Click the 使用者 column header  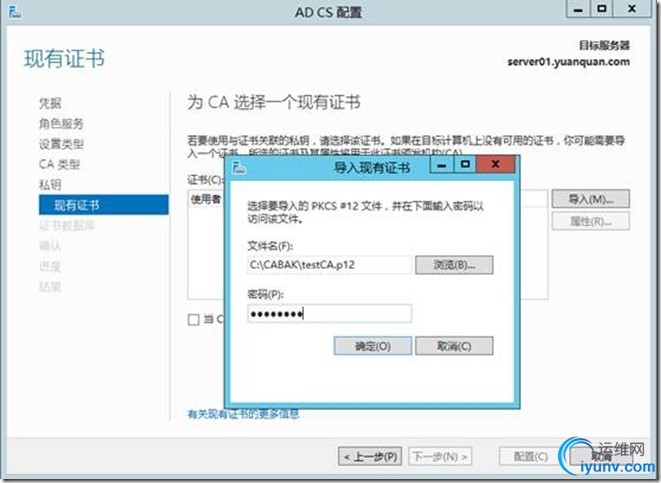pyautogui.click(x=206, y=199)
